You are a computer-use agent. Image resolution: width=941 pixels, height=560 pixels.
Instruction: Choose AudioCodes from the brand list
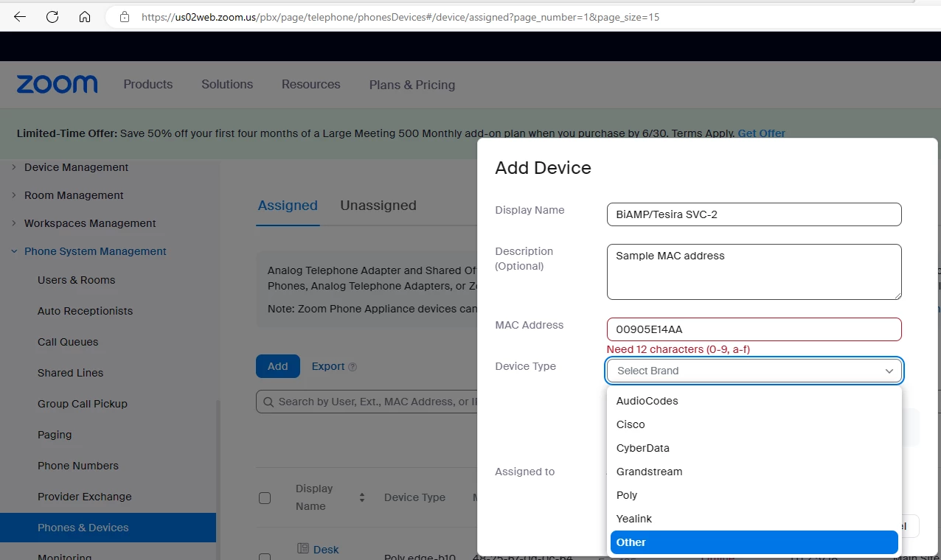coord(754,401)
